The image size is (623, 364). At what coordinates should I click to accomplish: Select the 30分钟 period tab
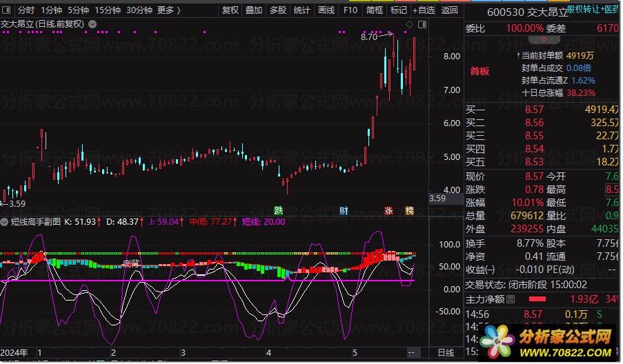click(139, 10)
